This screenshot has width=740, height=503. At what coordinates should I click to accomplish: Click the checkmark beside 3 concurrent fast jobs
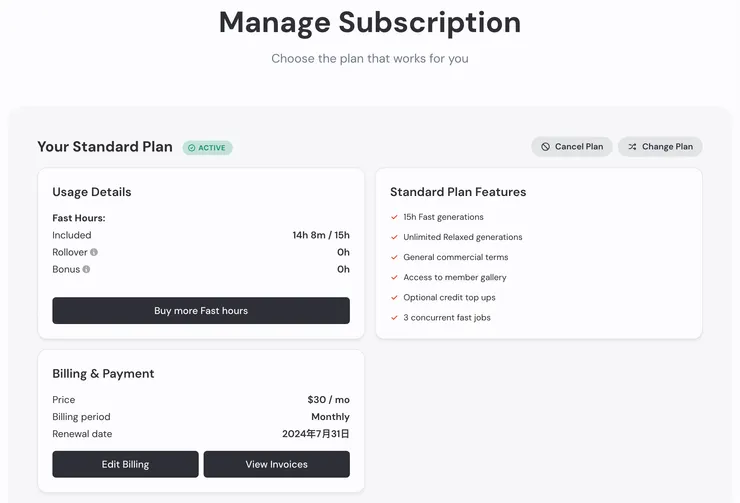(x=394, y=317)
